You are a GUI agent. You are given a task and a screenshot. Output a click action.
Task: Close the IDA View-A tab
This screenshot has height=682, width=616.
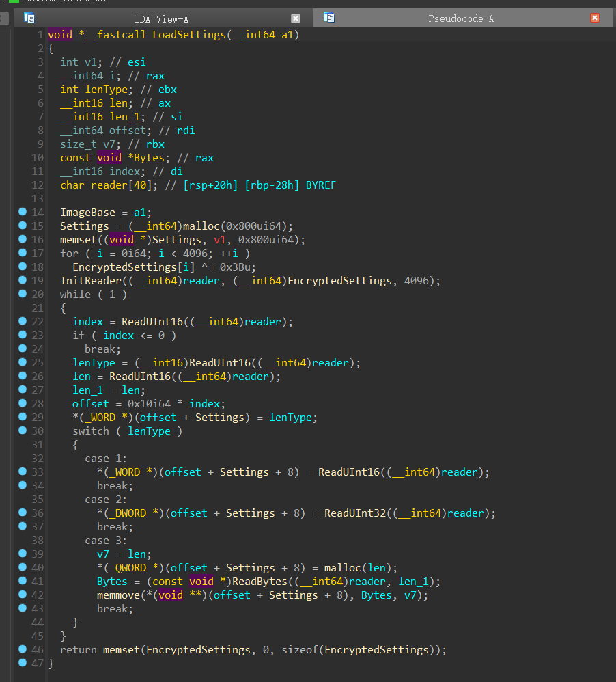[x=296, y=18]
